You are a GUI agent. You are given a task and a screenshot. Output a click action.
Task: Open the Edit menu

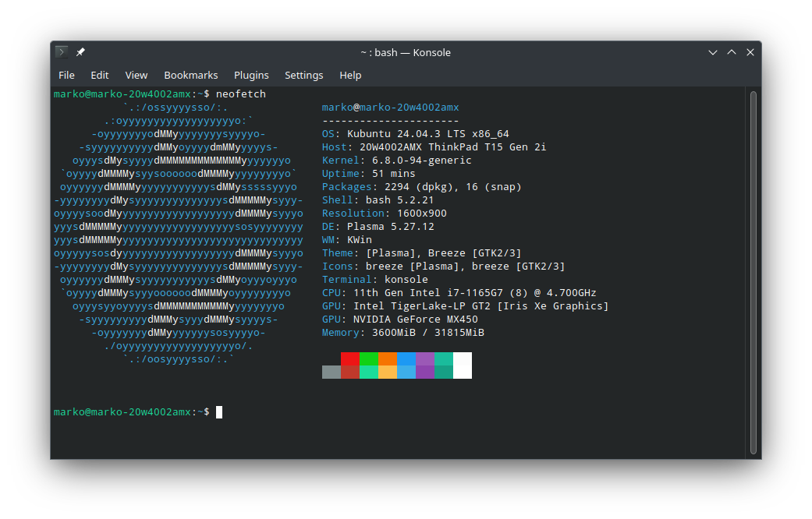click(99, 75)
